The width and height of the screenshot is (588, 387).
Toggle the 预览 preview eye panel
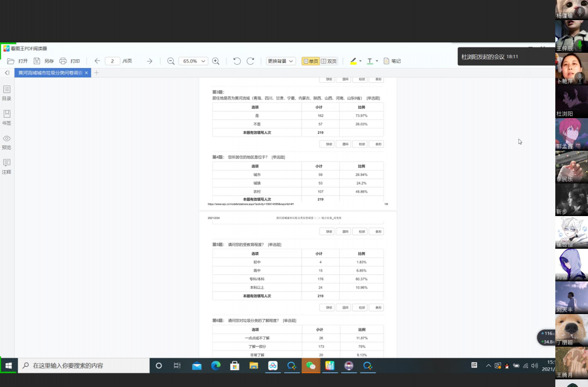(7, 142)
